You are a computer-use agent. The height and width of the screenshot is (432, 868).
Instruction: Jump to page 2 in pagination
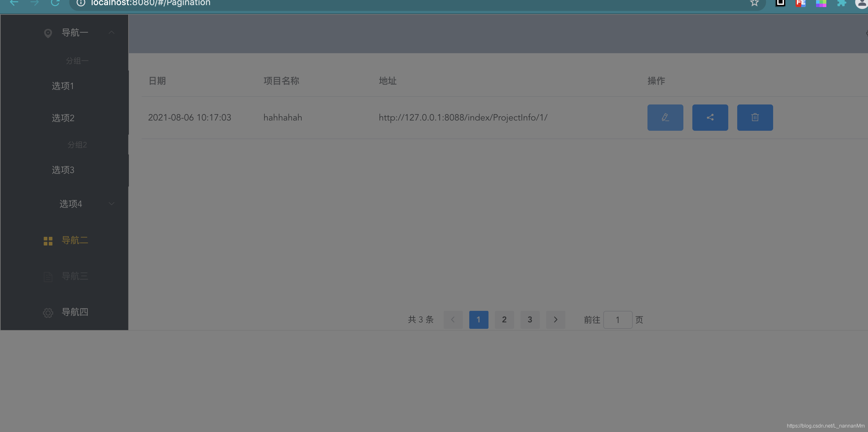pyautogui.click(x=504, y=320)
